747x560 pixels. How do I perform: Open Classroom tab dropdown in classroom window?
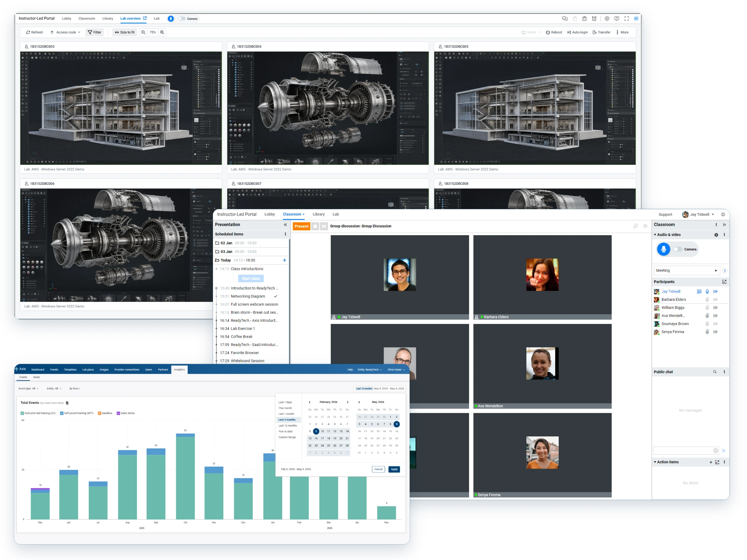point(294,214)
